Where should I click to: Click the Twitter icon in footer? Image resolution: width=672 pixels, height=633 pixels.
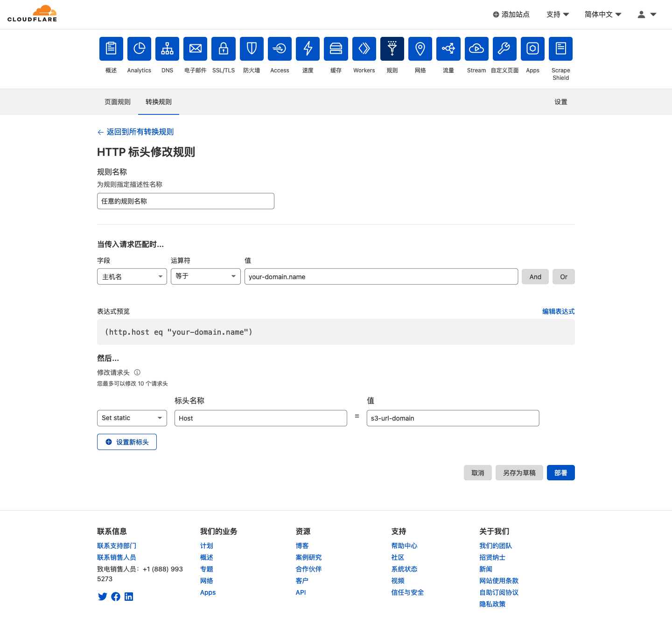coord(103,597)
